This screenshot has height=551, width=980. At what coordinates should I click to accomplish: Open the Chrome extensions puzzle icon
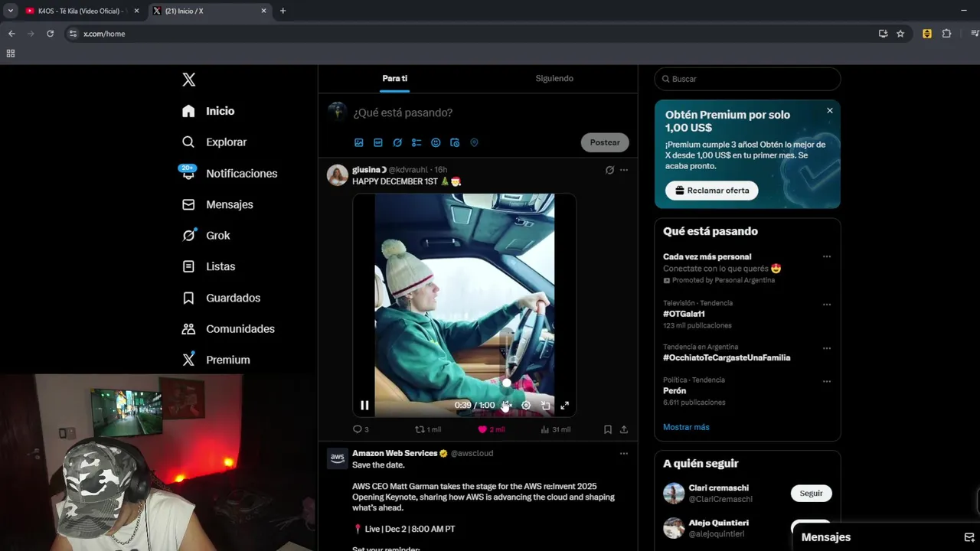(946, 34)
